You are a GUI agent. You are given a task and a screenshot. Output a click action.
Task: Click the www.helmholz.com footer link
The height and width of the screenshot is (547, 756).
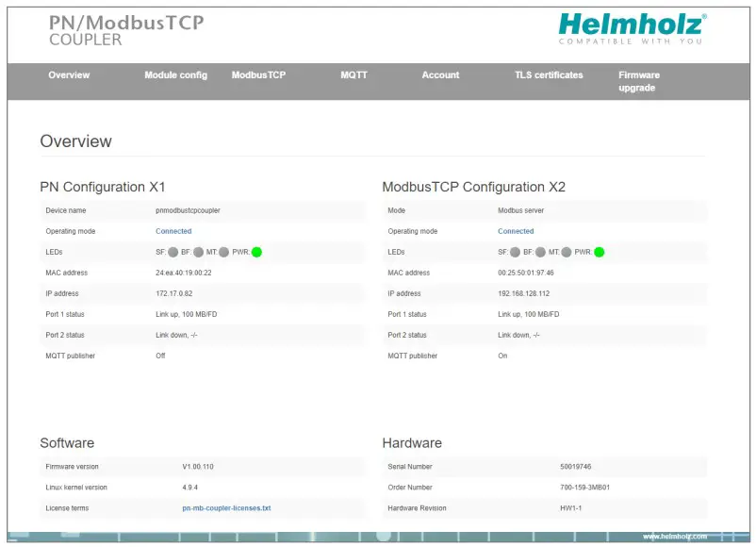pyautogui.click(x=675, y=537)
